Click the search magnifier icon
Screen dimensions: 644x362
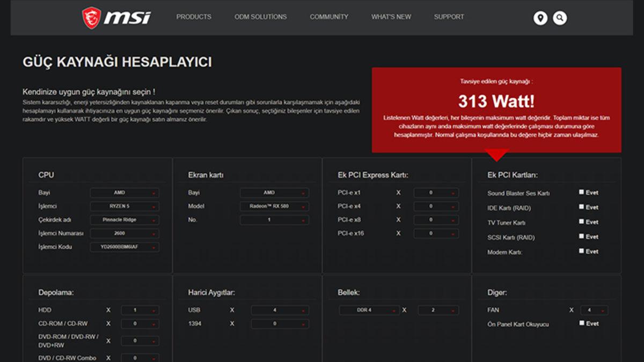pos(560,18)
